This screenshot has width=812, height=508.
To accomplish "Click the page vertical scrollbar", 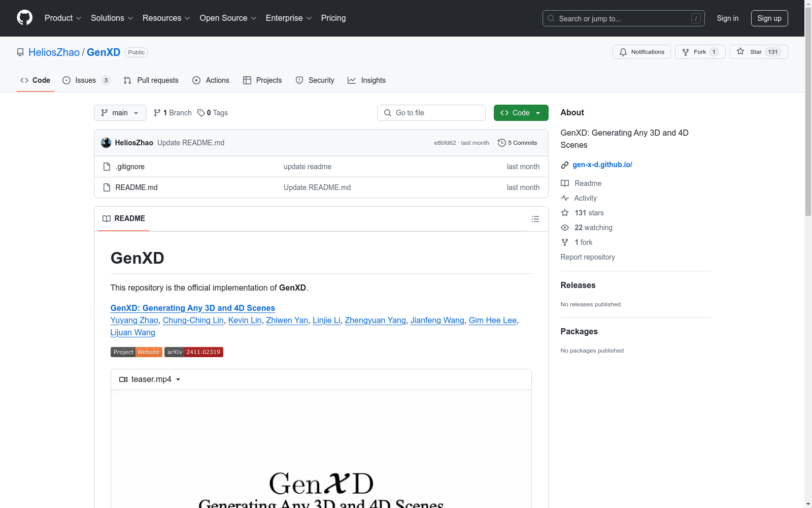I will (x=808, y=112).
